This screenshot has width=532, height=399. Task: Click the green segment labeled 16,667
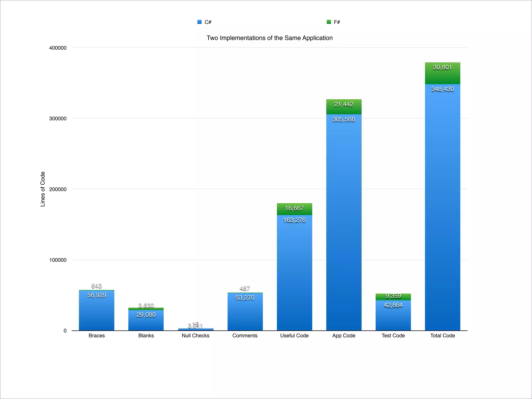294,208
